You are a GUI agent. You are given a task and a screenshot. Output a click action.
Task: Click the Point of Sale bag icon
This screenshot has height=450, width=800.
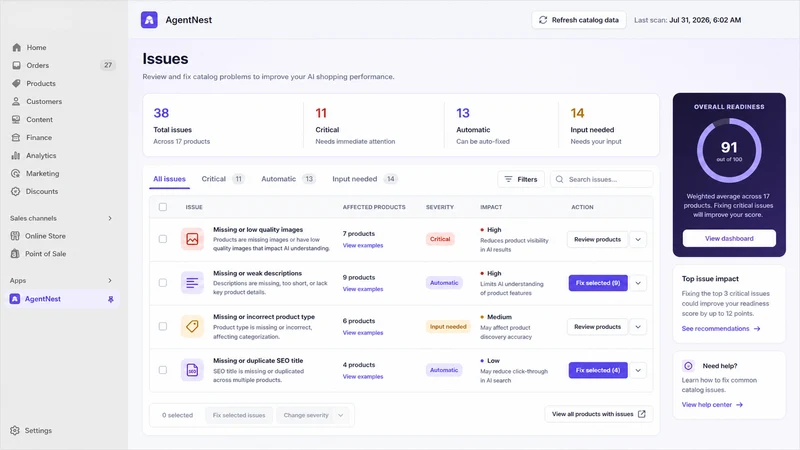[15, 254]
